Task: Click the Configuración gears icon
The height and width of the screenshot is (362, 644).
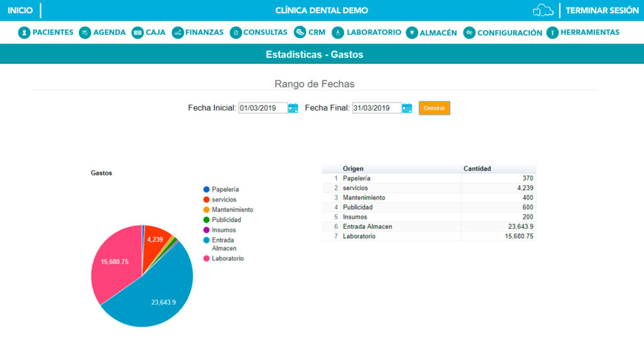Action: (469, 33)
